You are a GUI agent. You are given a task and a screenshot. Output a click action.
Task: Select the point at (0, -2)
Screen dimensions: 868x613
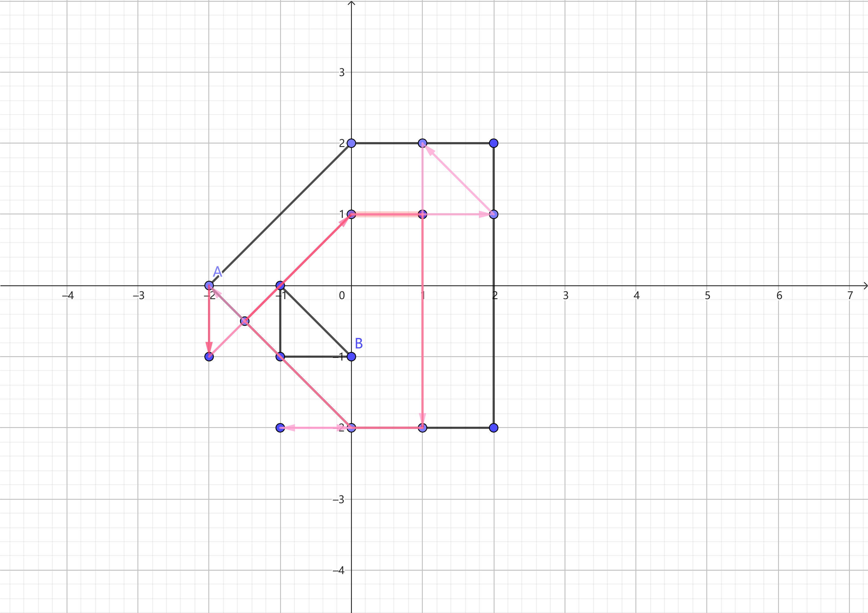[x=351, y=428]
